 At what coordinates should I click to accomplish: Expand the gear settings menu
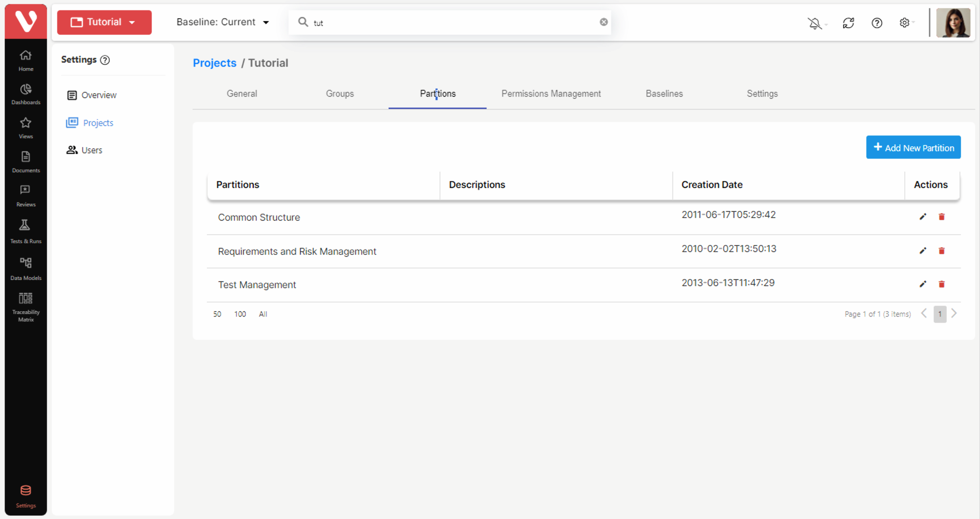[x=905, y=23]
